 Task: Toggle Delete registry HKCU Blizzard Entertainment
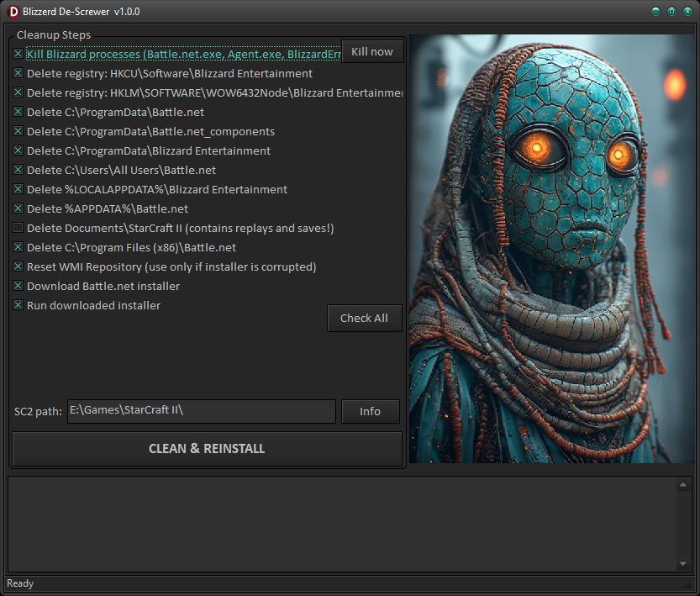click(18, 74)
